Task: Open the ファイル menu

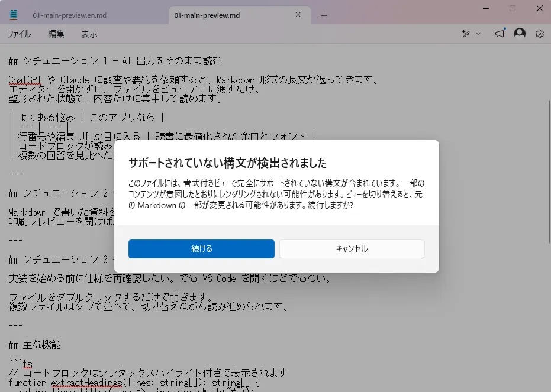Action: [20, 34]
